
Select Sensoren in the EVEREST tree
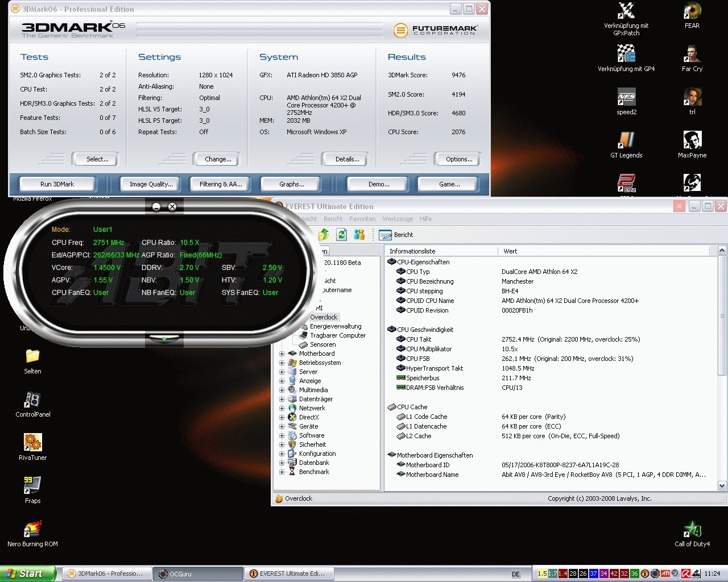pos(322,344)
